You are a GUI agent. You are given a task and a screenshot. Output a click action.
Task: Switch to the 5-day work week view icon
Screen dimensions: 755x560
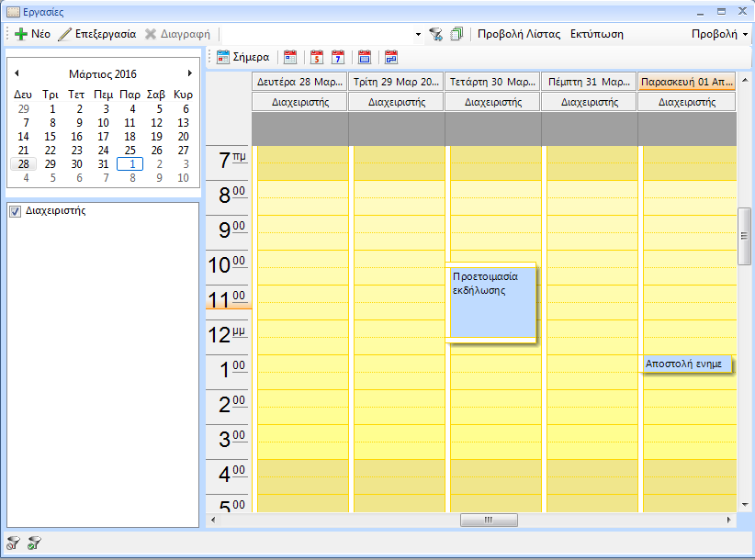coord(317,57)
